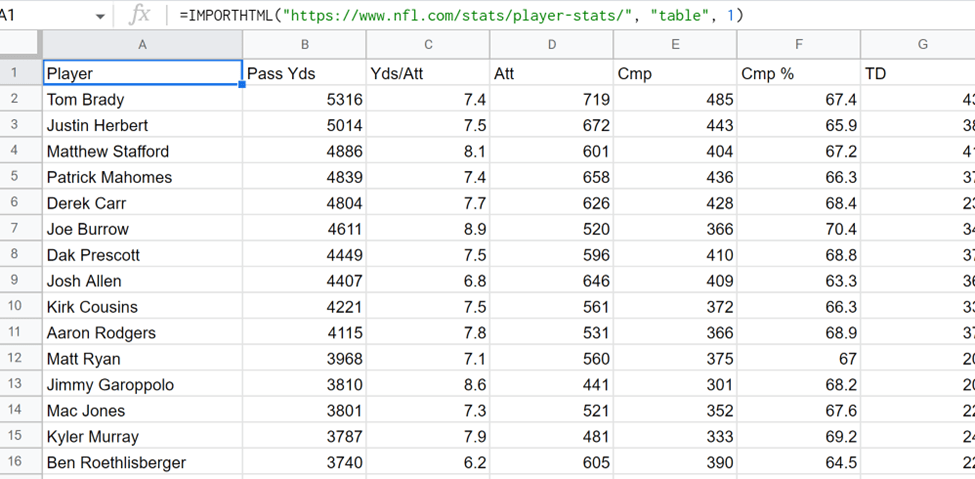
Task: Select column D header
Action: pos(552,44)
